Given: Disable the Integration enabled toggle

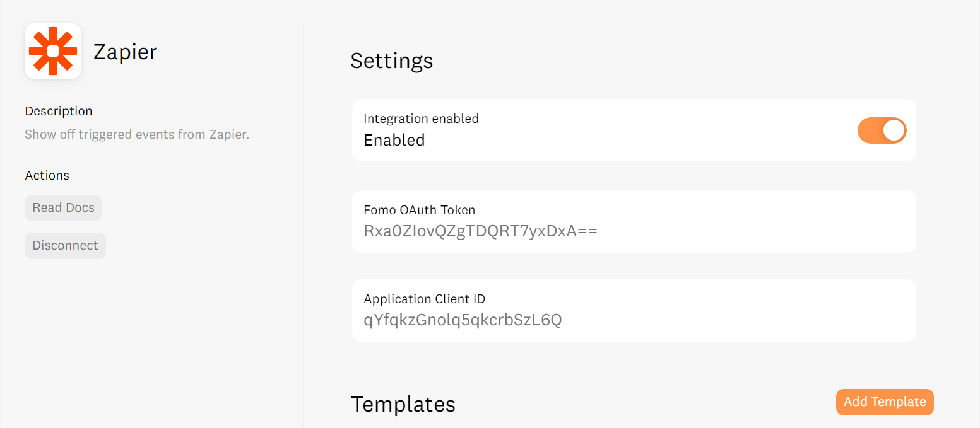Looking at the screenshot, I should tap(882, 130).
